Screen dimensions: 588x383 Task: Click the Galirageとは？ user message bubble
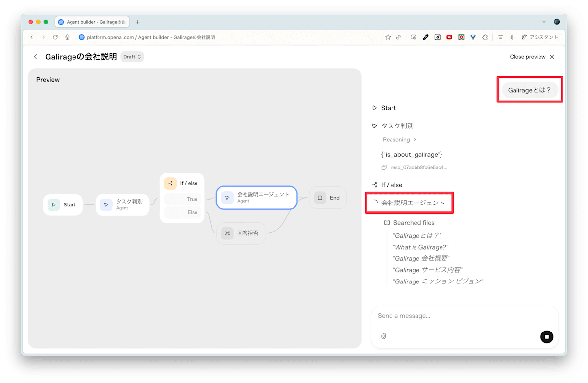coord(530,90)
